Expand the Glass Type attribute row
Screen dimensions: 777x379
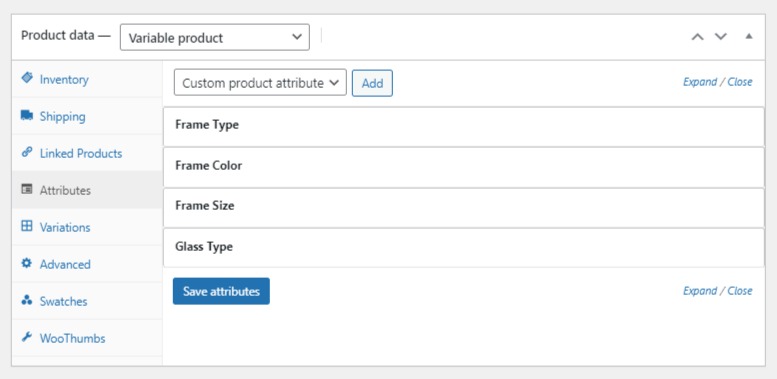coord(463,247)
